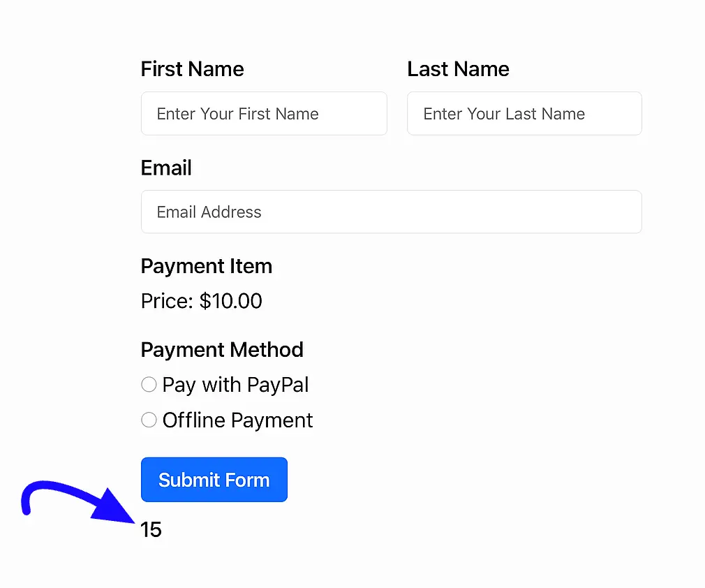The image size is (705, 588).
Task: Click the $10.00 price amount
Action: pos(230,301)
